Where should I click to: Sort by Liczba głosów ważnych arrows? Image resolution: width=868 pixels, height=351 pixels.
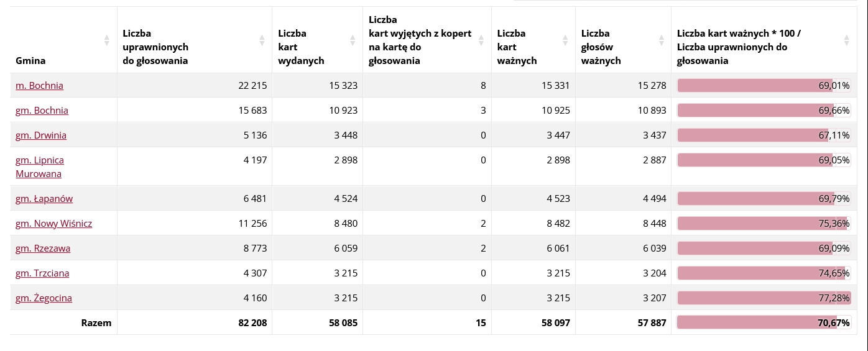point(661,40)
